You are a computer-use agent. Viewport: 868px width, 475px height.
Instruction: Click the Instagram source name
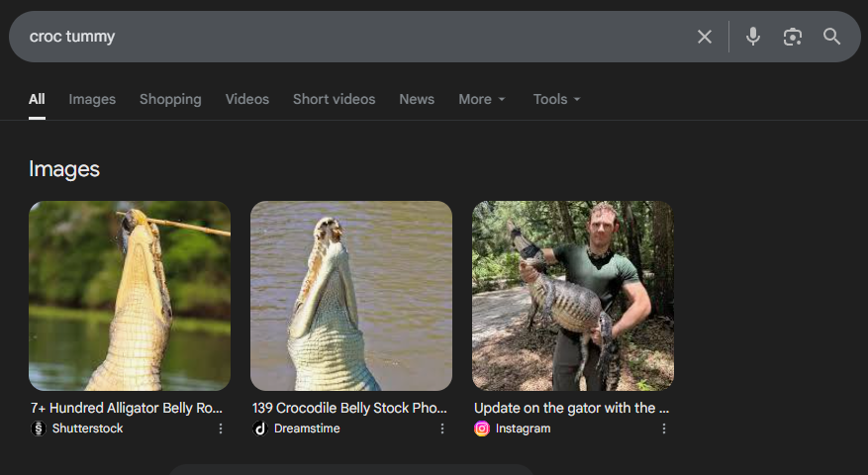pos(524,428)
